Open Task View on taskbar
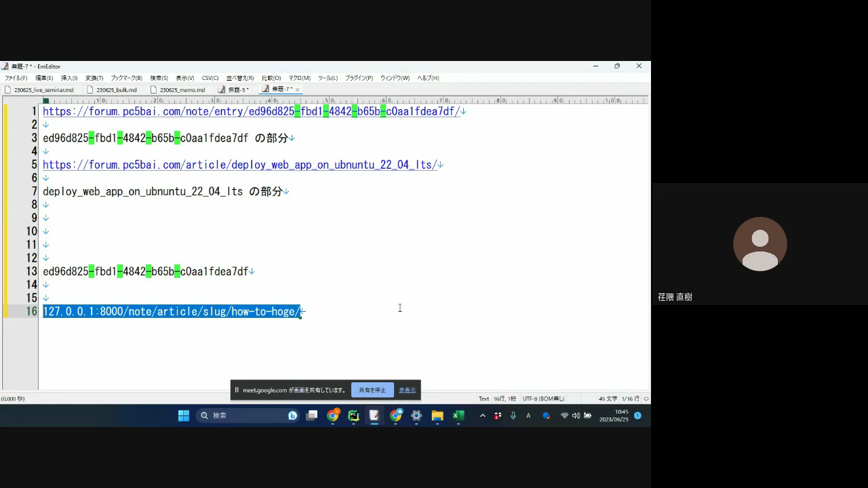The width and height of the screenshot is (868, 488). pyautogui.click(x=312, y=415)
